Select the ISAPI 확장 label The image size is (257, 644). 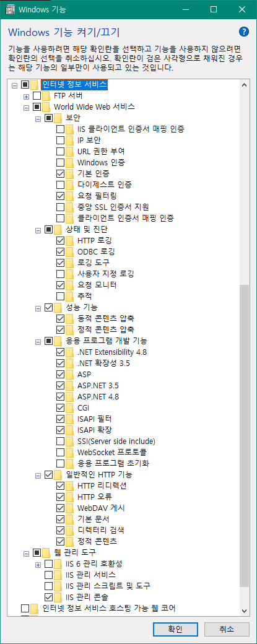[x=94, y=430]
